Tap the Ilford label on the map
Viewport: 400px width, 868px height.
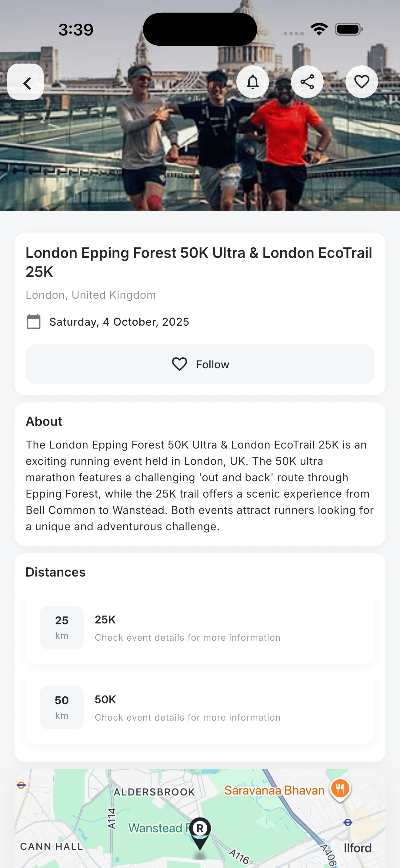(358, 848)
